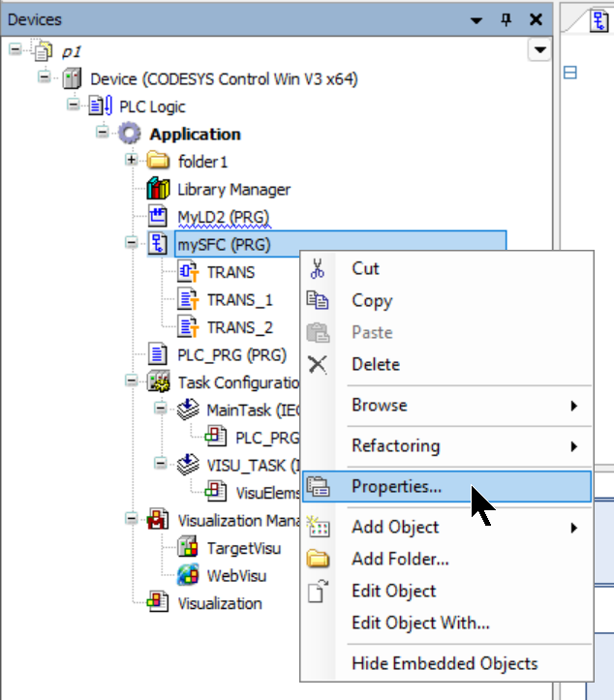Viewport: 614px width, 700px height.
Task: Collapse the mySFC (PRG) node
Action: pos(131,242)
